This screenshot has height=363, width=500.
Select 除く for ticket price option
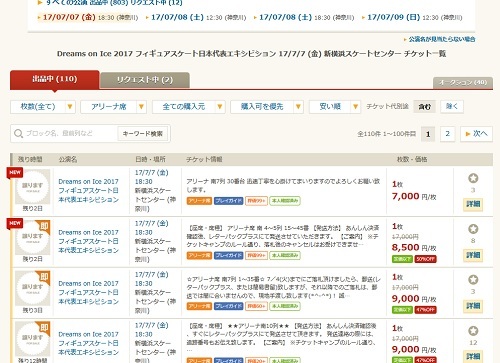452,107
